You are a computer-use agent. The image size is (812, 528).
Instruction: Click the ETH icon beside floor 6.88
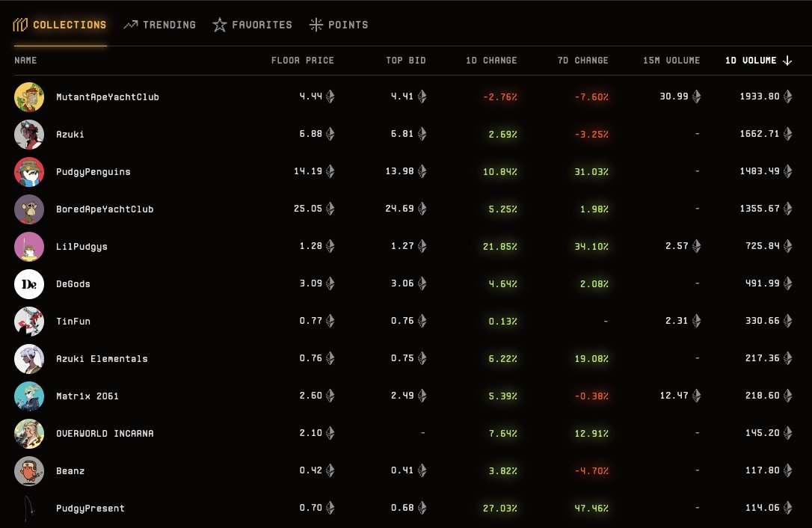330,134
